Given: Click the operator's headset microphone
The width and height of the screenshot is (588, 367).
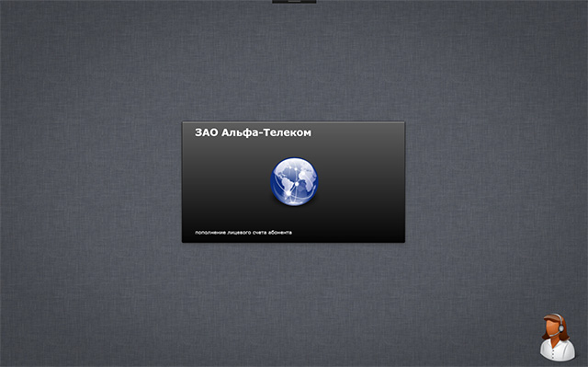Looking at the screenshot, I should coord(554,333).
